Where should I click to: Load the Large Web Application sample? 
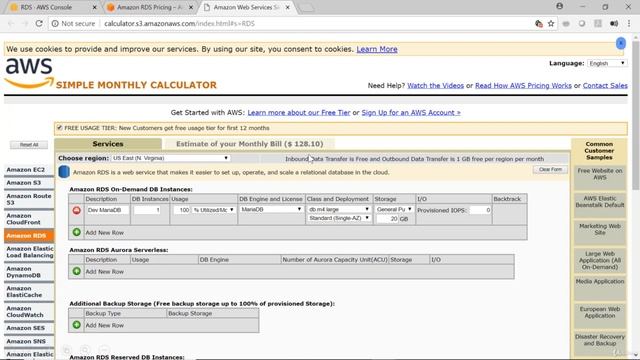pyautogui.click(x=600, y=260)
